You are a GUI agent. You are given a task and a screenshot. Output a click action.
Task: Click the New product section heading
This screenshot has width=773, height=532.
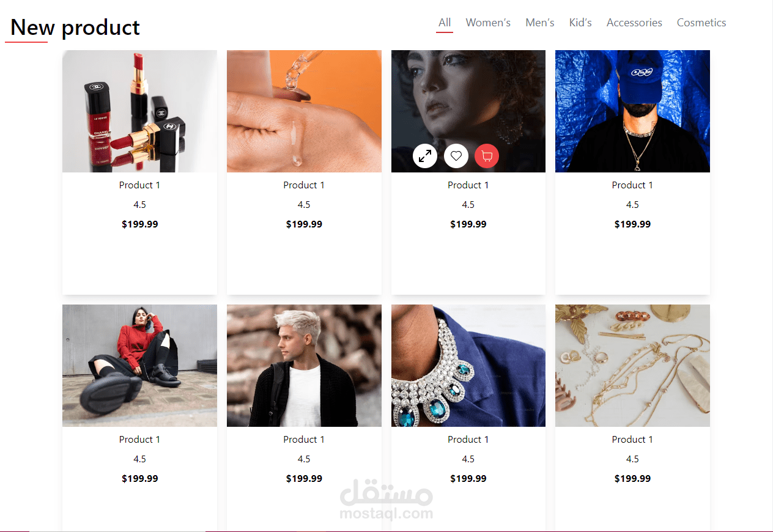(75, 28)
